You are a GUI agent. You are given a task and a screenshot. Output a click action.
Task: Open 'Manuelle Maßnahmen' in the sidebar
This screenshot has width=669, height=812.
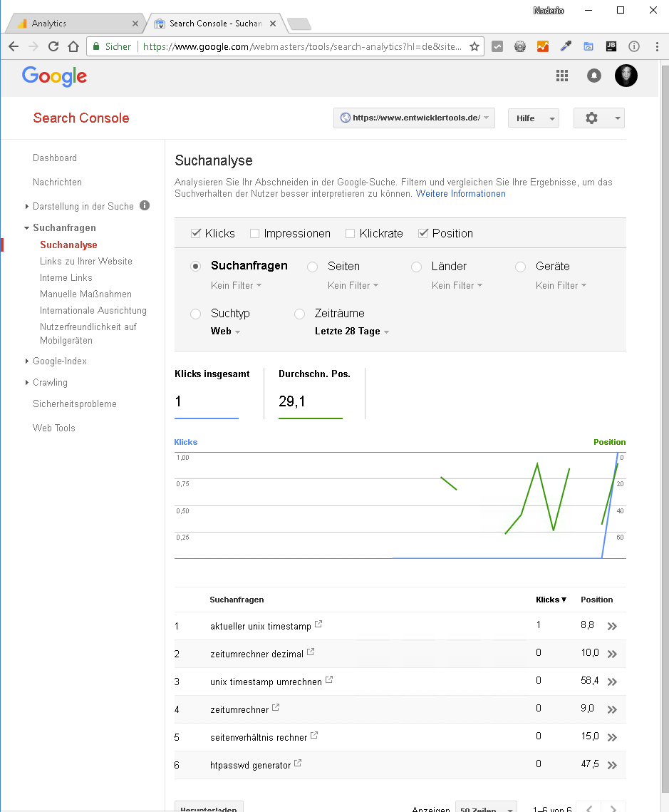point(86,294)
